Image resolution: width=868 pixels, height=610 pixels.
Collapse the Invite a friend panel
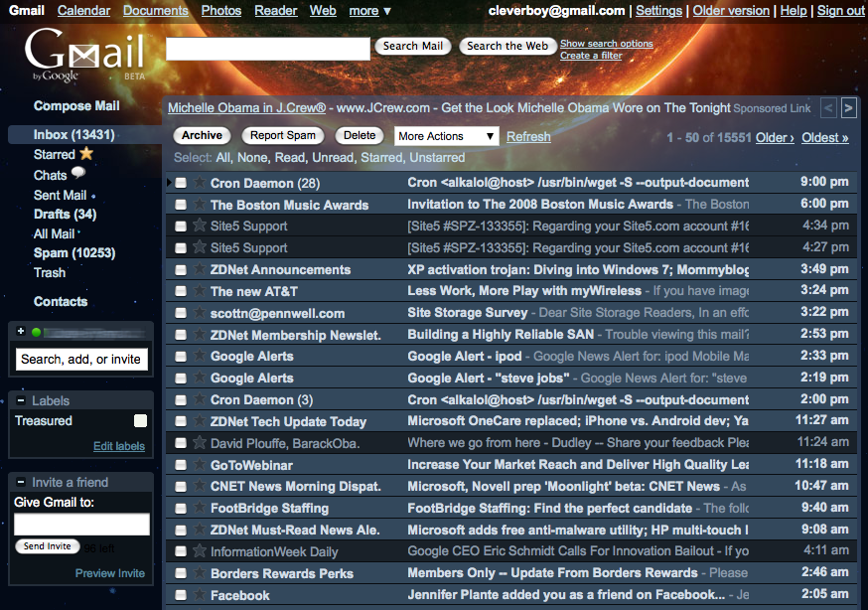tap(21, 482)
